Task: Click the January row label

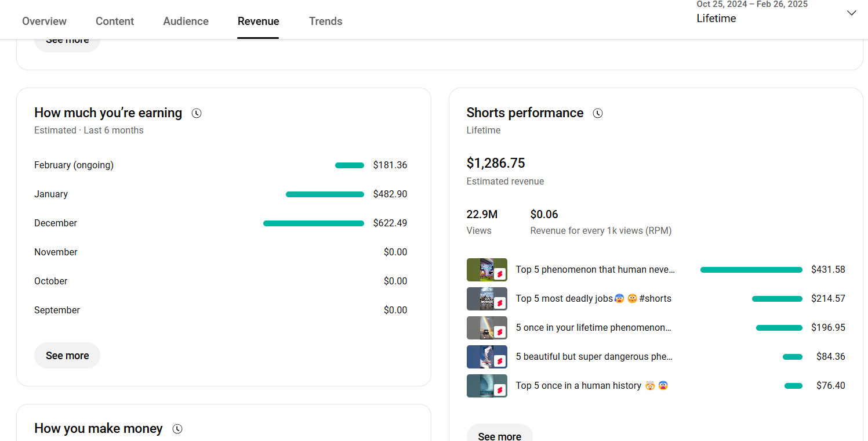Action: pyautogui.click(x=51, y=194)
